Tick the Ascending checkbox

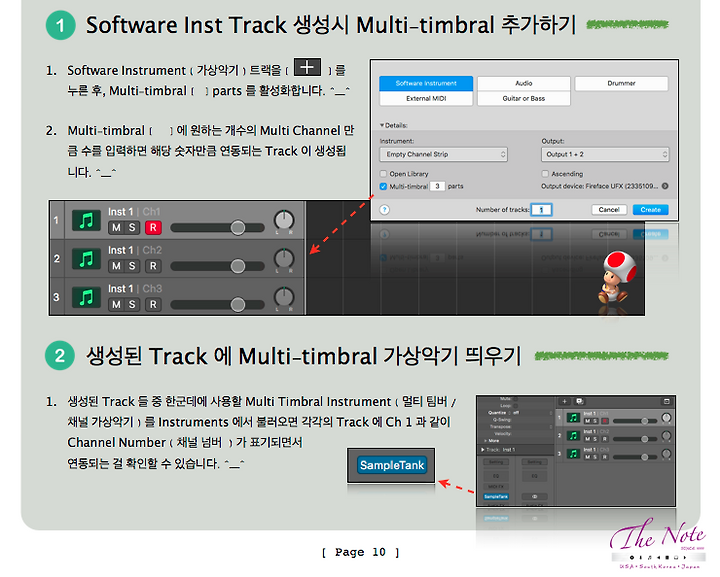[545, 174]
